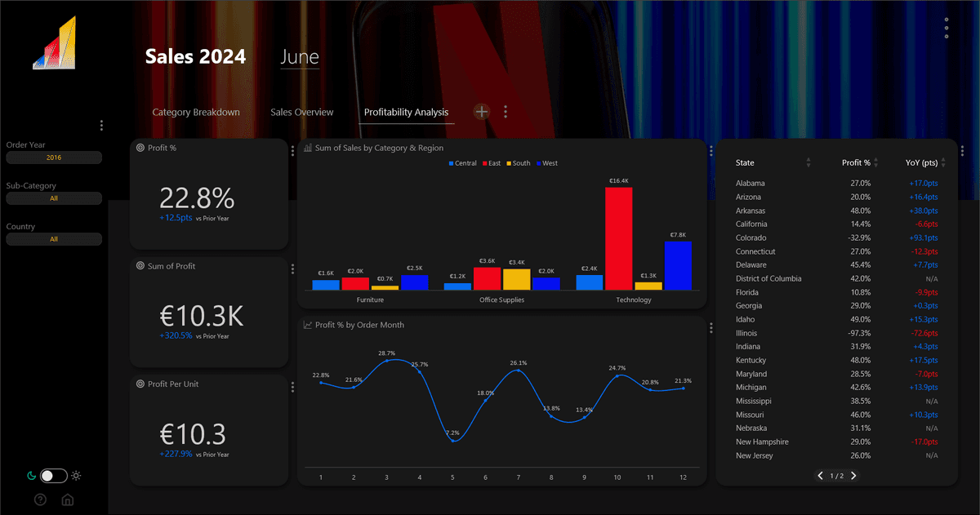Expand the Sub-Category filter dropdown
This screenshot has height=515, width=980.
pyautogui.click(x=54, y=198)
